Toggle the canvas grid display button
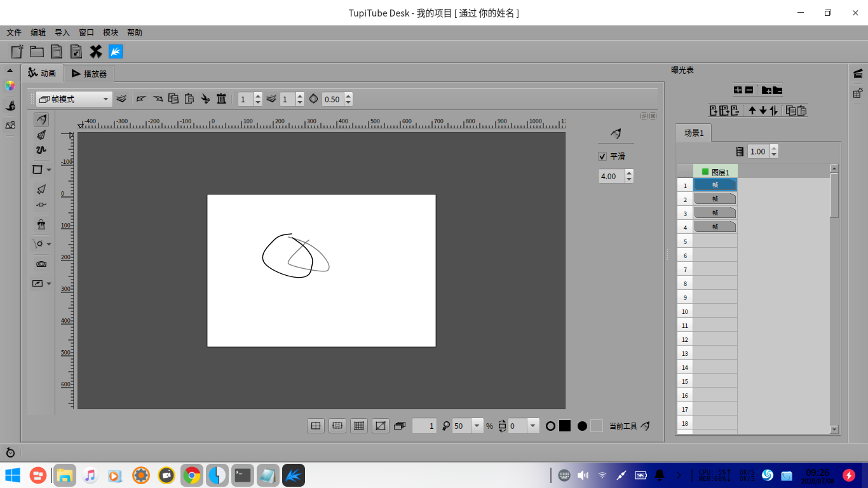Image resolution: width=868 pixels, height=488 pixels. [359, 426]
